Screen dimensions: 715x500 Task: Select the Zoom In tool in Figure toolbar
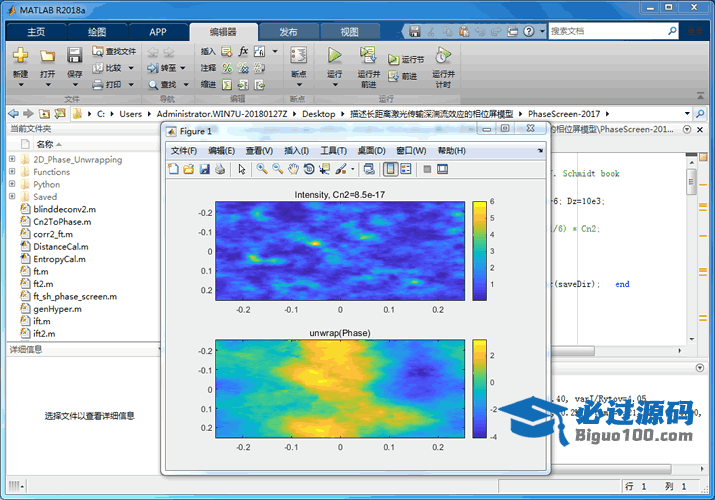click(262, 169)
